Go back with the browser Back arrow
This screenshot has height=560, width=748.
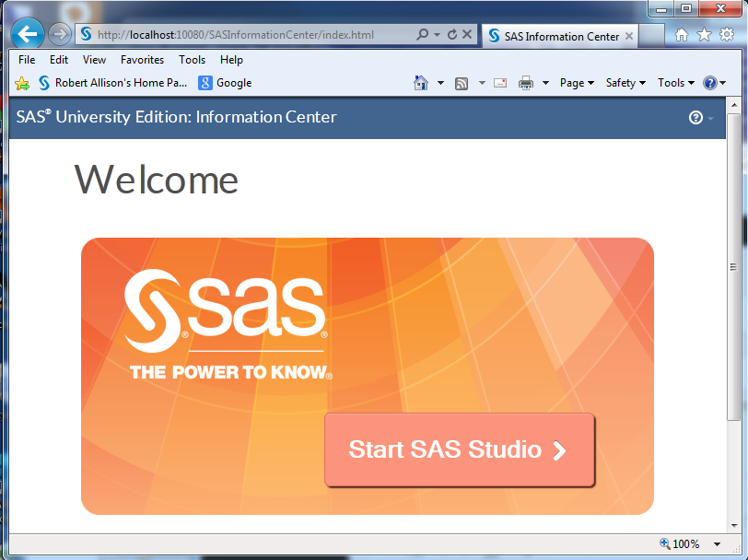[x=28, y=34]
